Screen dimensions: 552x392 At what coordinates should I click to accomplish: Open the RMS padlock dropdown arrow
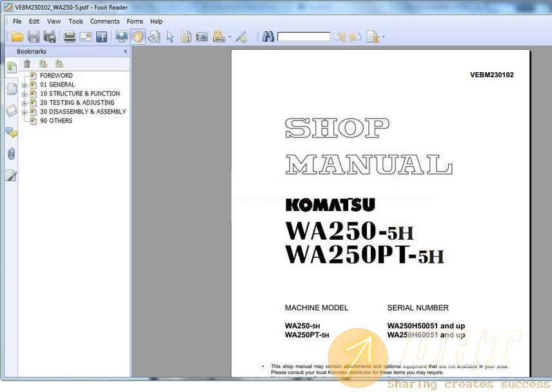pyautogui.click(x=230, y=37)
